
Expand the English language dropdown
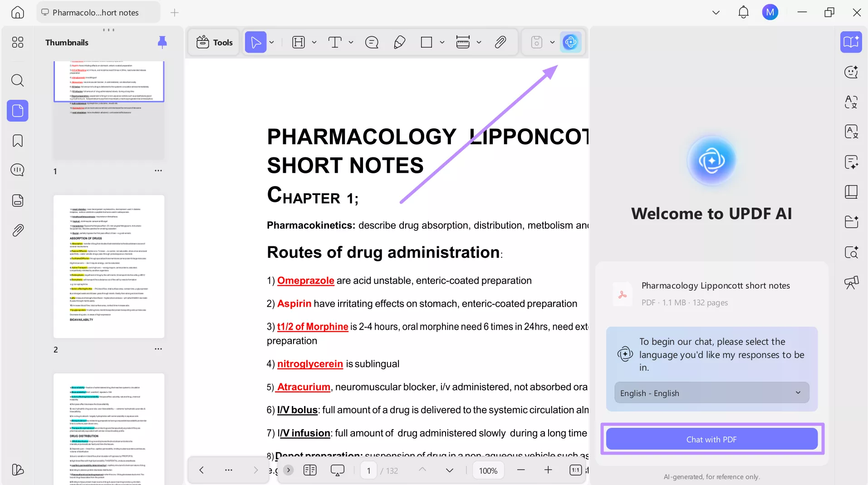pos(711,393)
